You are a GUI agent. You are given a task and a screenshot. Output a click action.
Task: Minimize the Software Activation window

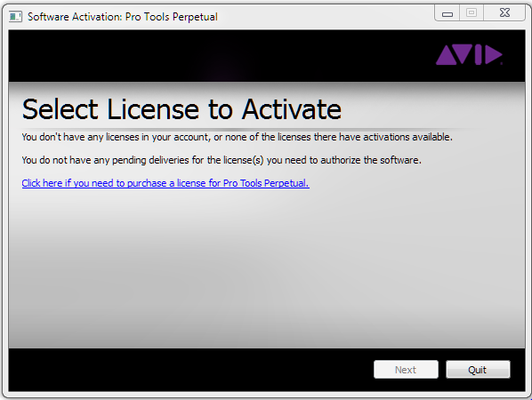pyautogui.click(x=447, y=13)
